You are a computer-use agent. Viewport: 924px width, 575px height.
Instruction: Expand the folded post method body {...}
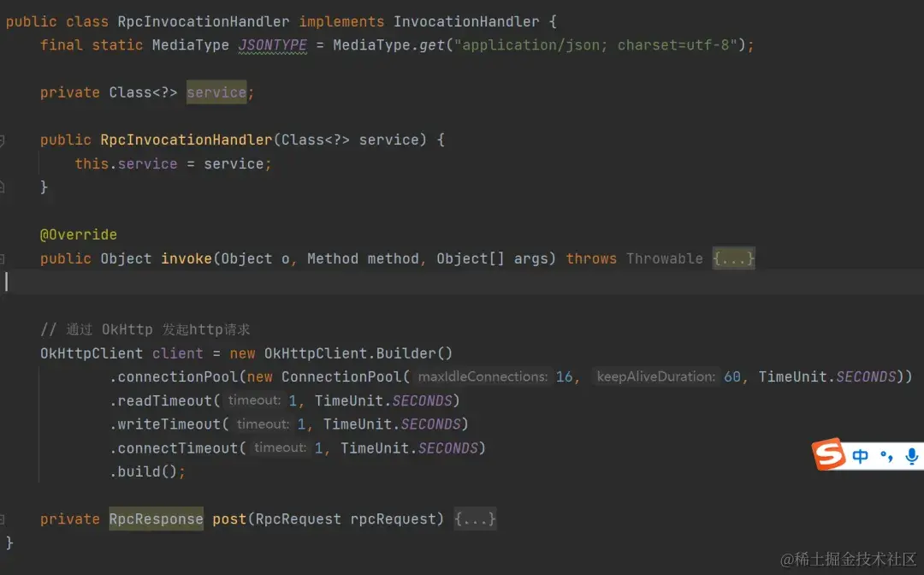click(475, 519)
